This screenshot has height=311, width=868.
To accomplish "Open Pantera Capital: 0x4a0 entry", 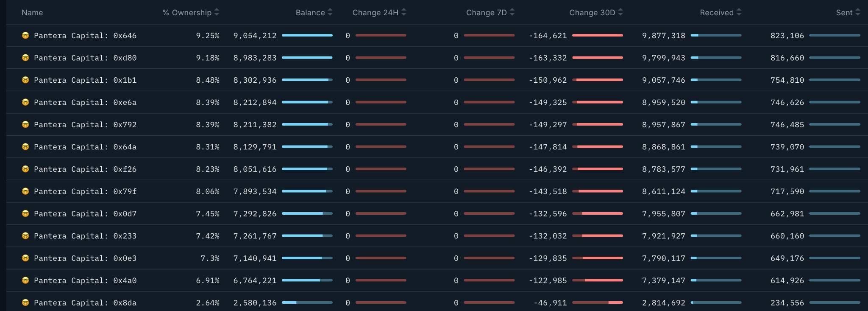I will (85, 280).
